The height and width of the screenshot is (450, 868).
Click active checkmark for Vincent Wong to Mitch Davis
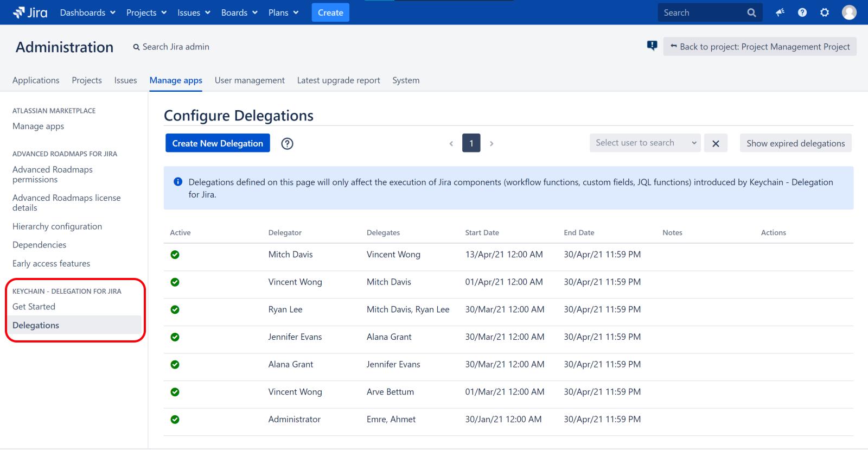(x=175, y=282)
